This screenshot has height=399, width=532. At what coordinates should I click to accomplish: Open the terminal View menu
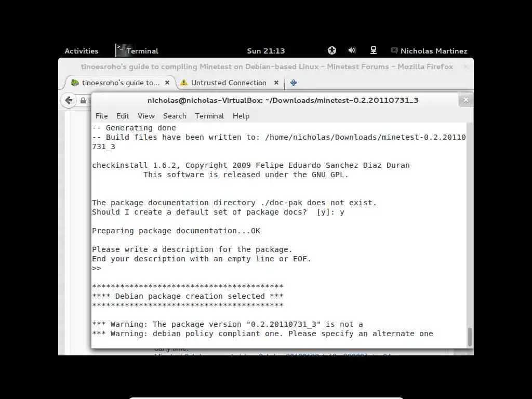[x=146, y=116]
